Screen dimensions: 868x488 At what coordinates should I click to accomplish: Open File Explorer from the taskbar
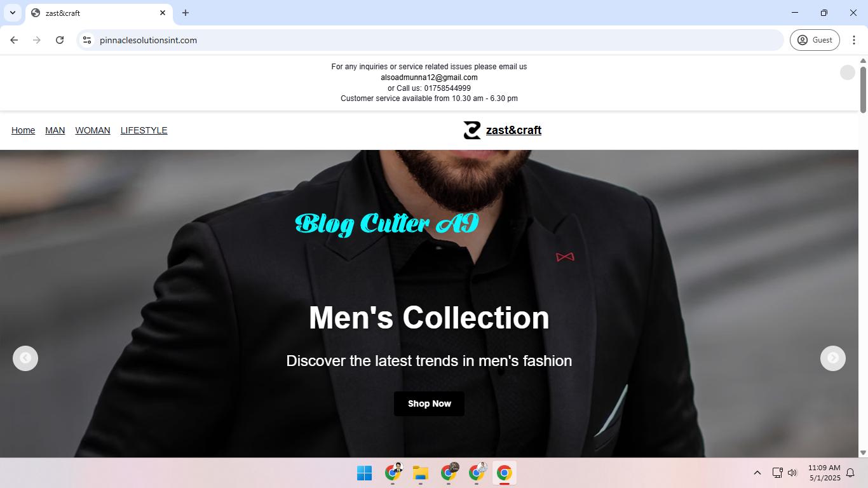420,473
